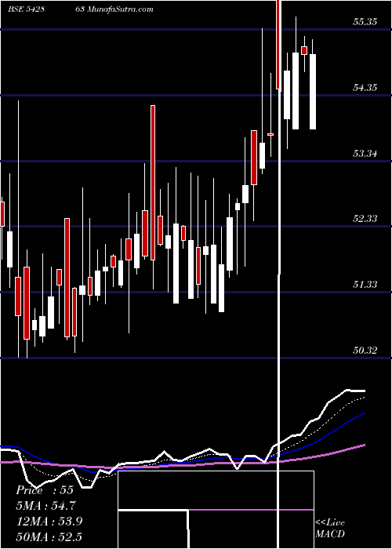Click the 5MA : 54.7 value
This screenshot has height=549, width=392.
point(45,506)
